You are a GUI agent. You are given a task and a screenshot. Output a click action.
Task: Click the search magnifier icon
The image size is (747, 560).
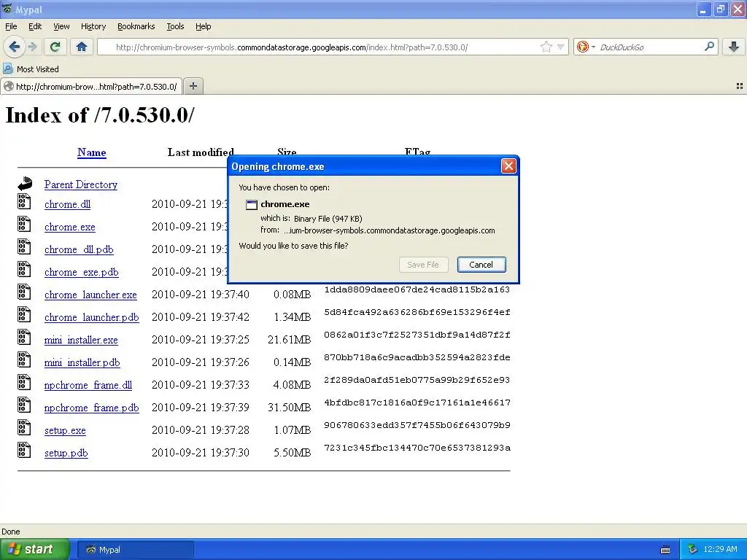pos(709,46)
